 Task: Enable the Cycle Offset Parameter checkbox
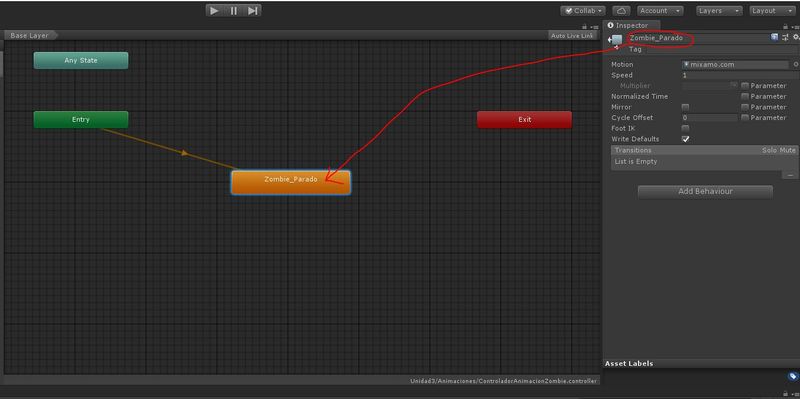click(x=745, y=118)
